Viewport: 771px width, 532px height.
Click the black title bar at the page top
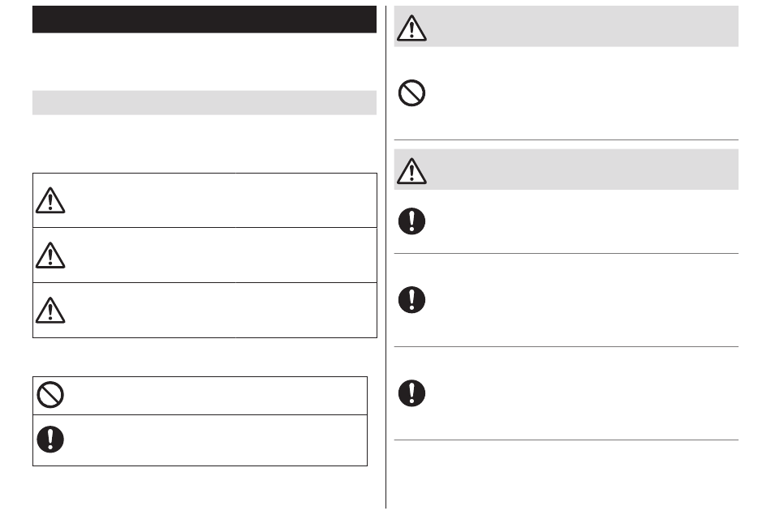[205, 19]
